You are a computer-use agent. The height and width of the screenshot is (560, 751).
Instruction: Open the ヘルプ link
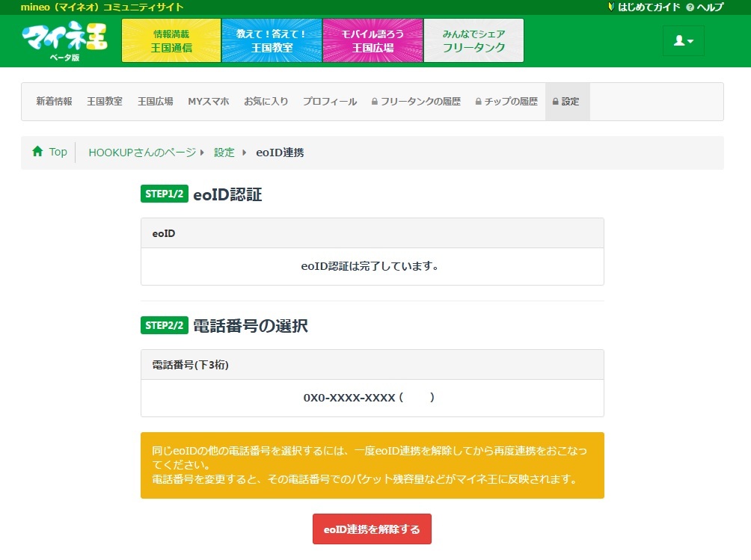(705, 7)
